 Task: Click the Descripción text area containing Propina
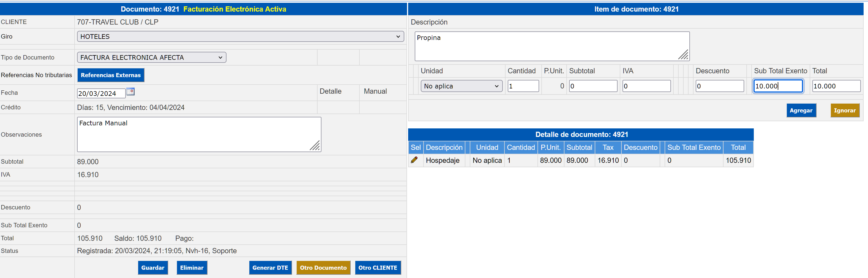pyautogui.click(x=552, y=46)
